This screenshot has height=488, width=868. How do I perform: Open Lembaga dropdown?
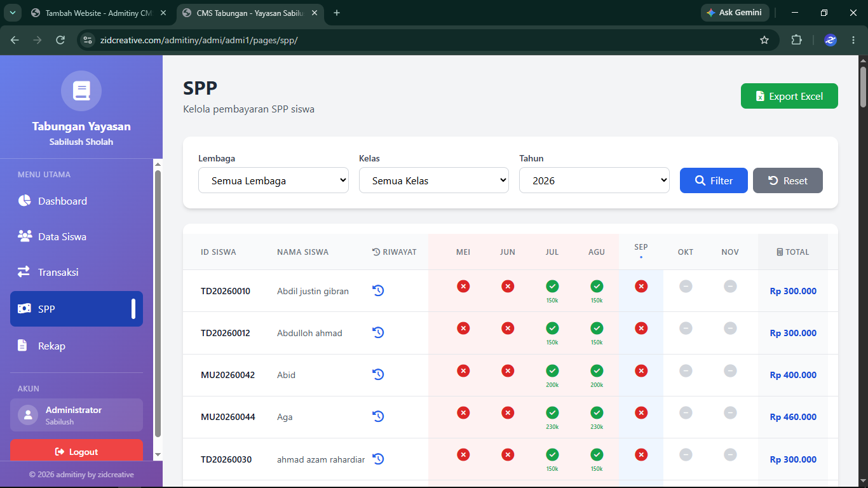click(x=273, y=180)
